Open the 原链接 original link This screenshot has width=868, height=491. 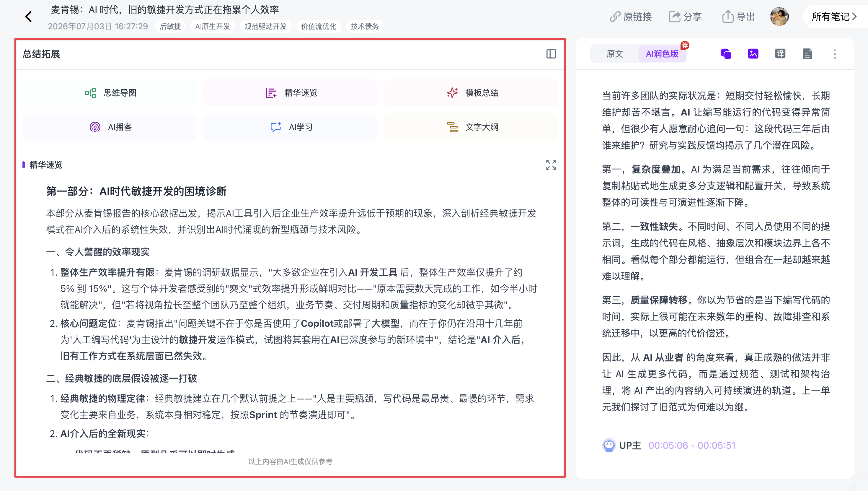(630, 17)
